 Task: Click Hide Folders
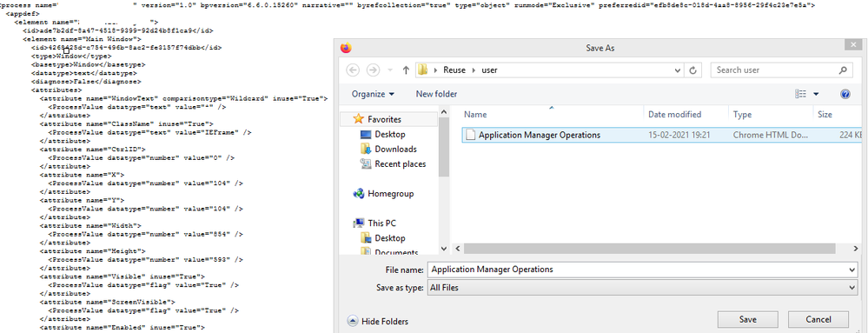click(378, 322)
